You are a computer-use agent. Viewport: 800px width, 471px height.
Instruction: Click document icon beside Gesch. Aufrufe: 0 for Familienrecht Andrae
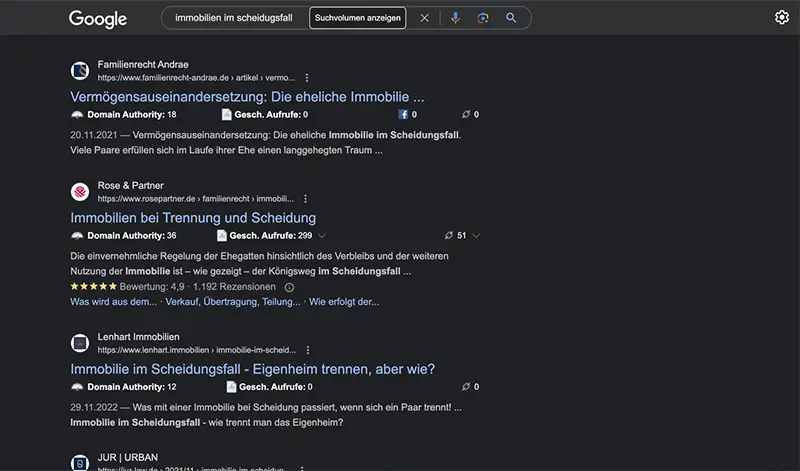(x=227, y=115)
